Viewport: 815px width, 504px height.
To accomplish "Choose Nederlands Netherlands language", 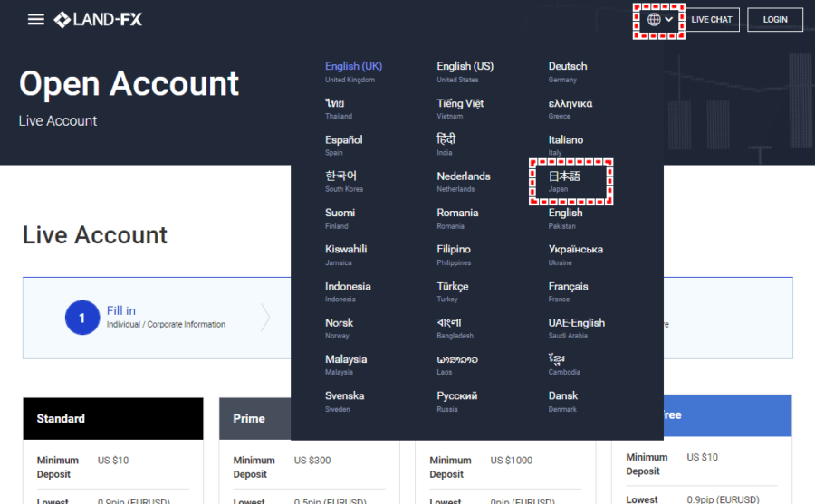I will [x=463, y=181].
